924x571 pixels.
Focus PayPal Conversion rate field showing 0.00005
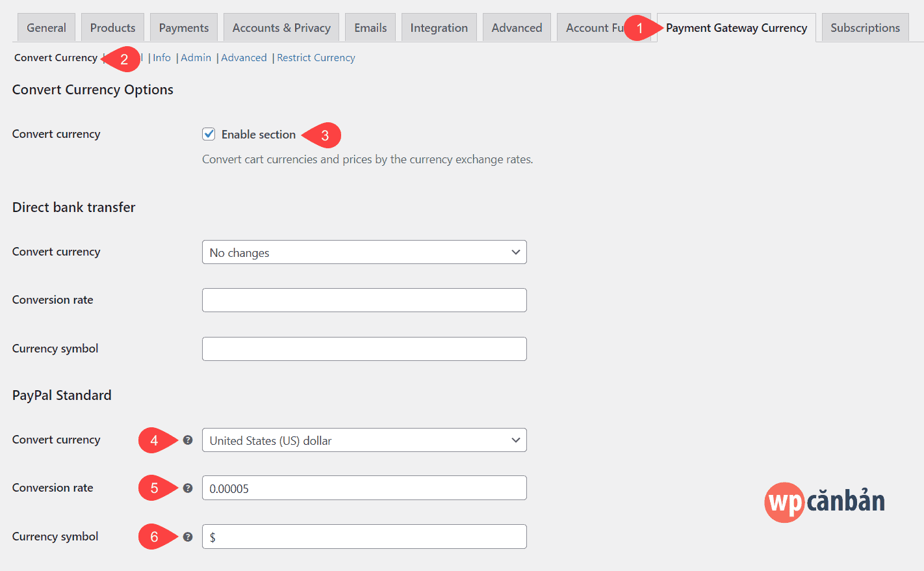click(x=365, y=488)
